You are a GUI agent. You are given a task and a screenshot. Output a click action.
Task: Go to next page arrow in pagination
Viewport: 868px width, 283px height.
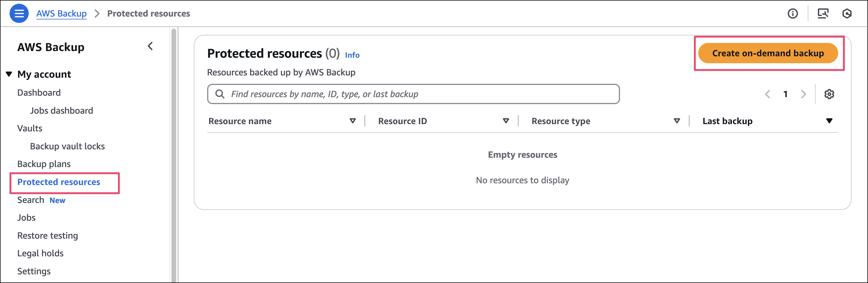[x=803, y=94]
